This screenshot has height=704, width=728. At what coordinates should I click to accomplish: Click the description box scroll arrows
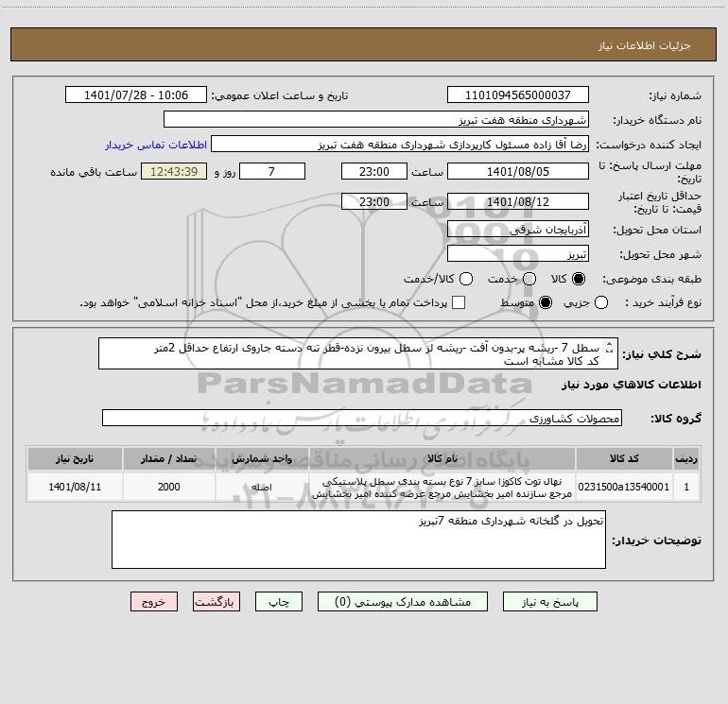pyautogui.click(x=610, y=347)
